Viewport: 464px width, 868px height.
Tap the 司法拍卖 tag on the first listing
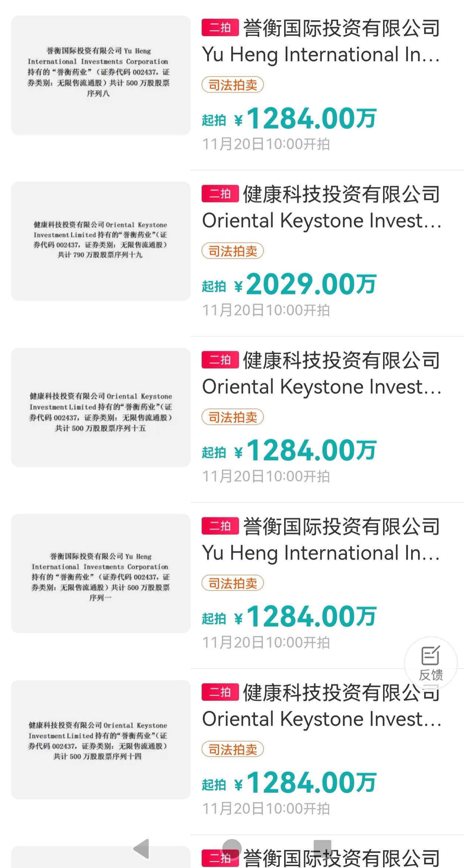233,85
